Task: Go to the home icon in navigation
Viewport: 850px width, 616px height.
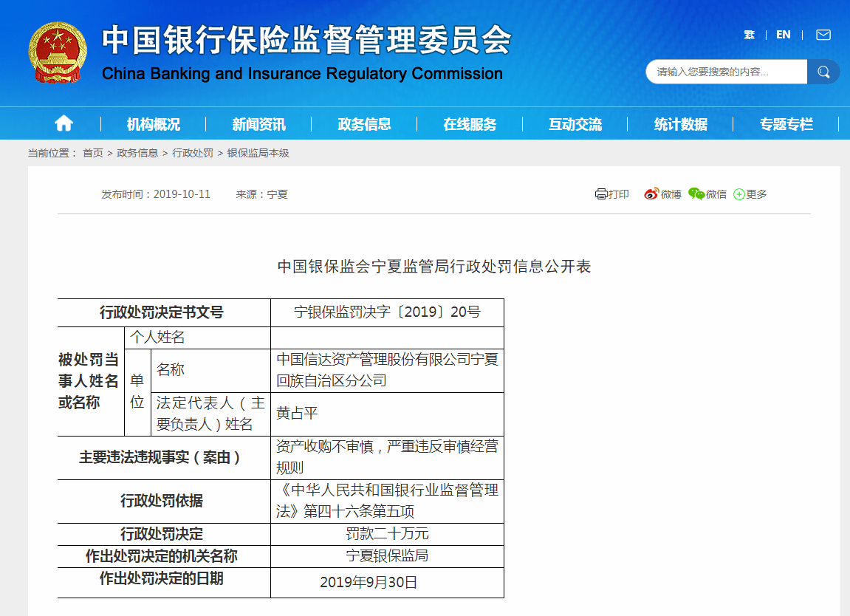Action: tap(64, 123)
